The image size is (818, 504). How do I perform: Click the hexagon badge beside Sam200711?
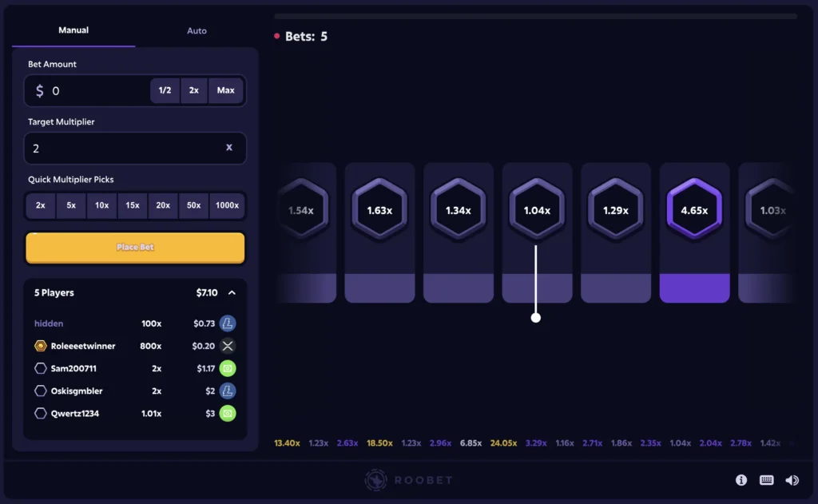pyautogui.click(x=40, y=368)
